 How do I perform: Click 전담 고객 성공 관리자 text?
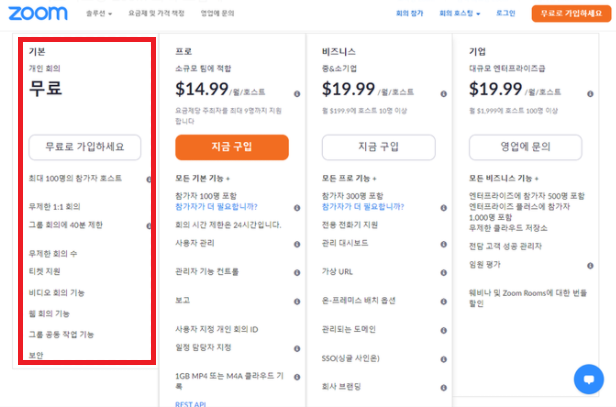[x=505, y=246]
